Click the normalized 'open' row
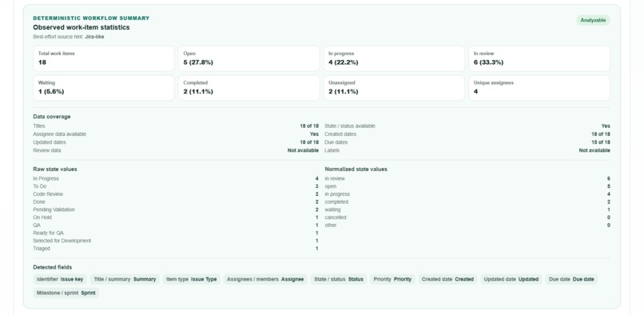644x315 pixels. point(467,186)
